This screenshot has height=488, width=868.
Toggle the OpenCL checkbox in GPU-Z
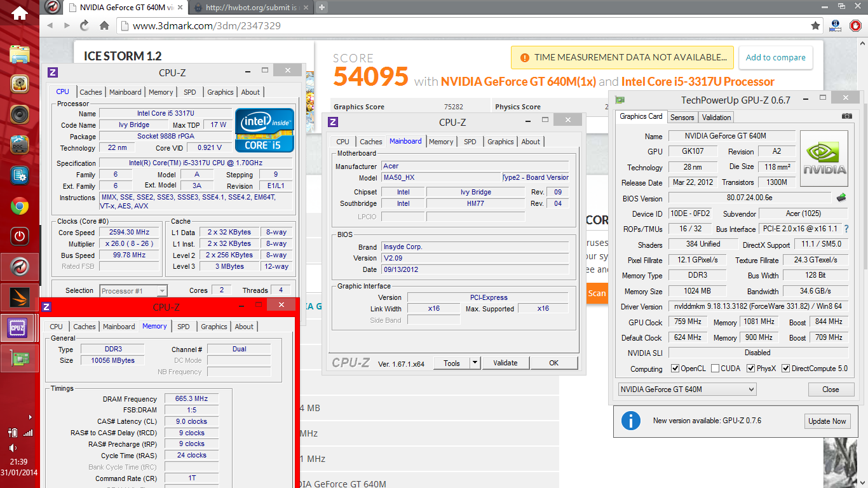click(675, 369)
